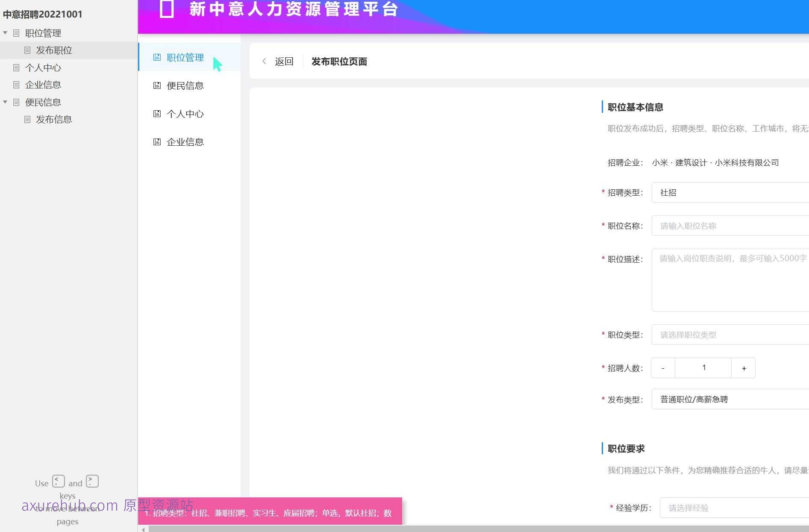809x532 pixels.
Task: Increase 招聘人数 with plus button
Action: [x=744, y=368]
